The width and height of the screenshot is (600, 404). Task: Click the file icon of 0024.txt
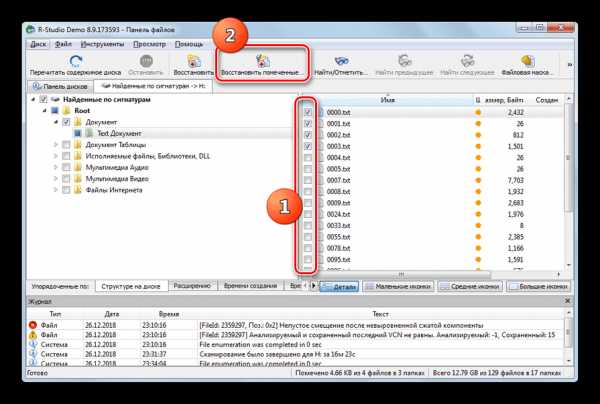pyautogui.click(x=320, y=214)
